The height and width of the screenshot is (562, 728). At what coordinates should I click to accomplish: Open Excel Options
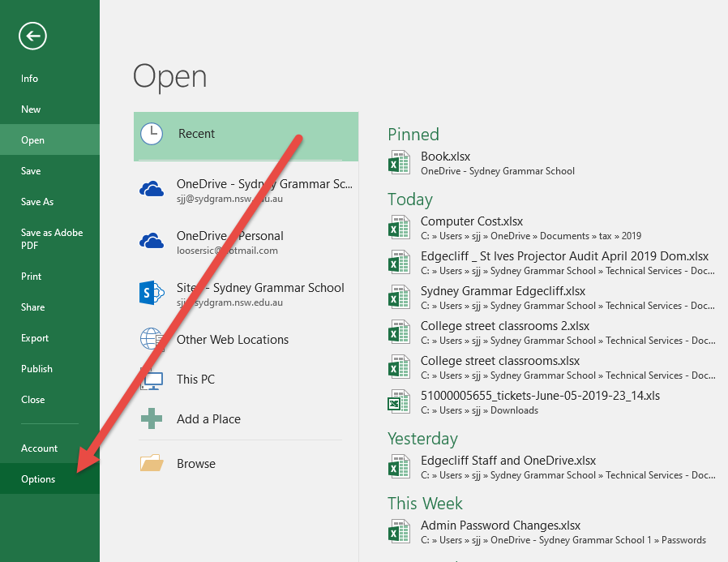point(49,478)
